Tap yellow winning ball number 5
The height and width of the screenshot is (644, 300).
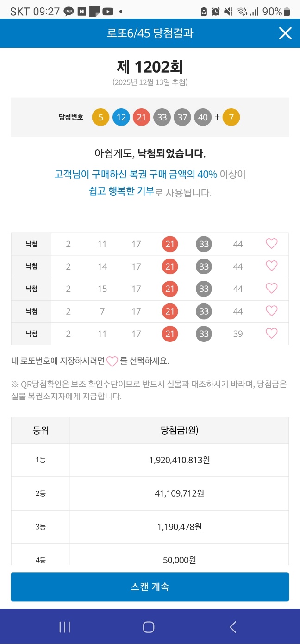coord(100,117)
